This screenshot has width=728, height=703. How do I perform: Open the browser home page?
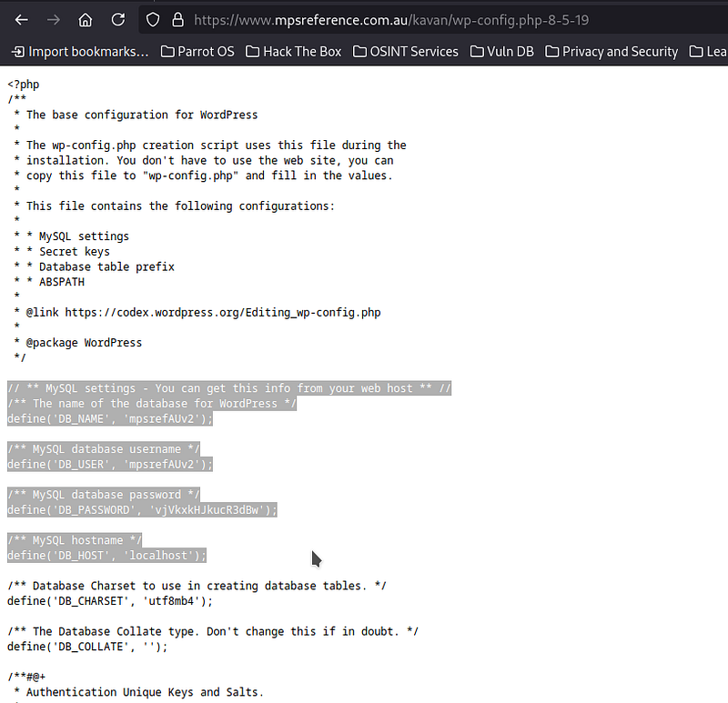pyautogui.click(x=86, y=20)
